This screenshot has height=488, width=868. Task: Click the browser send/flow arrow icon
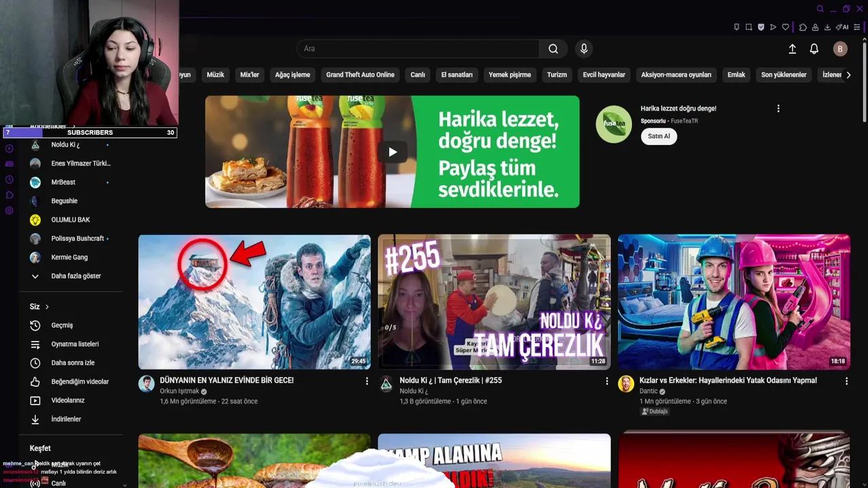773,27
